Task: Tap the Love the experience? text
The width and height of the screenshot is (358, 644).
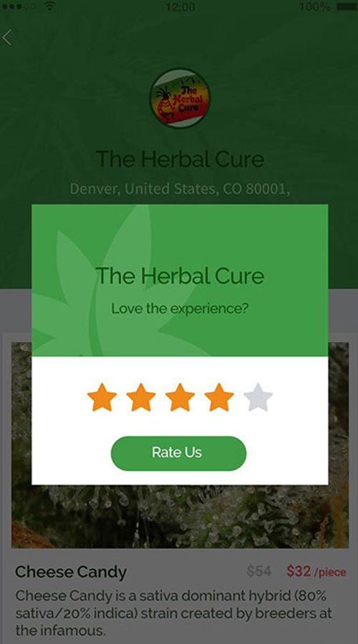Action: 180,308
